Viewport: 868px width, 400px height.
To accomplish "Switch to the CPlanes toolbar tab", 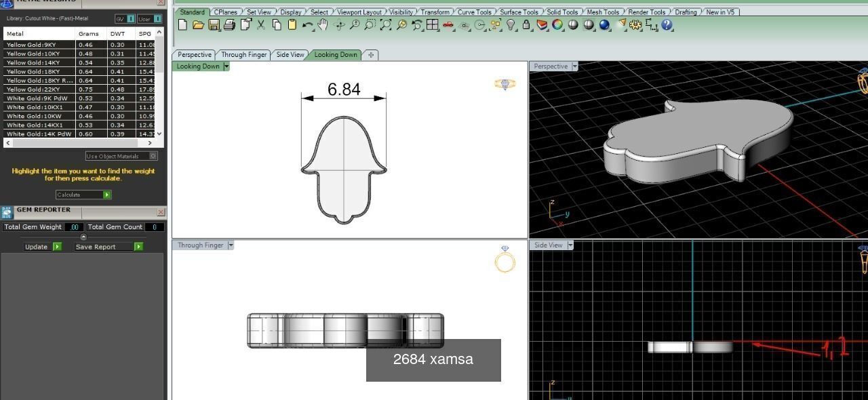I will tap(225, 12).
